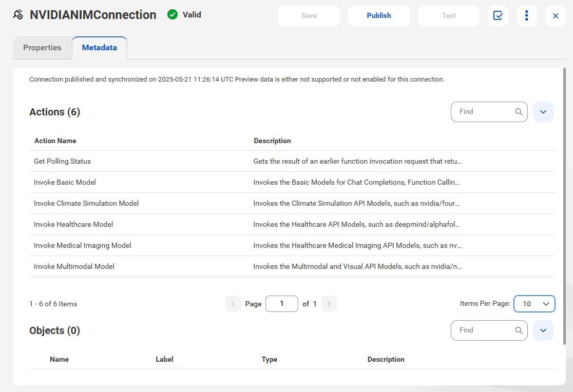
Task: Click the Objects search magnifier icon
Action: 519,330
